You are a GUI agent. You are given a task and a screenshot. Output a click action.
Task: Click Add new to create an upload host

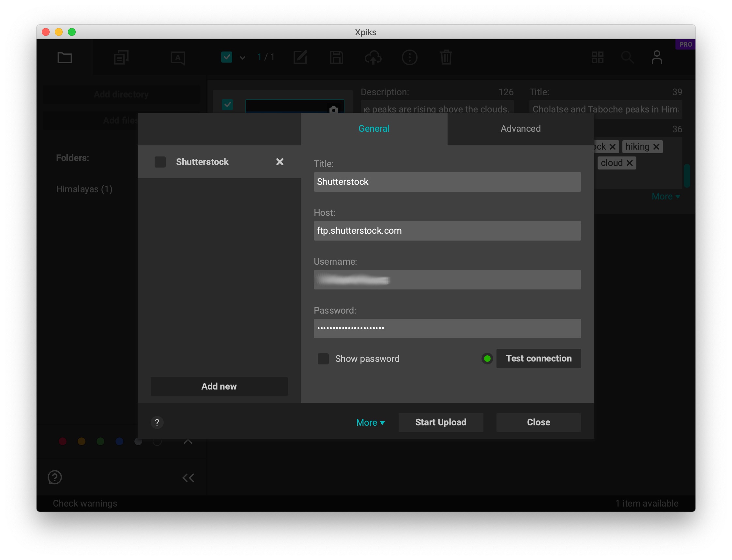(x=219, y=386)
